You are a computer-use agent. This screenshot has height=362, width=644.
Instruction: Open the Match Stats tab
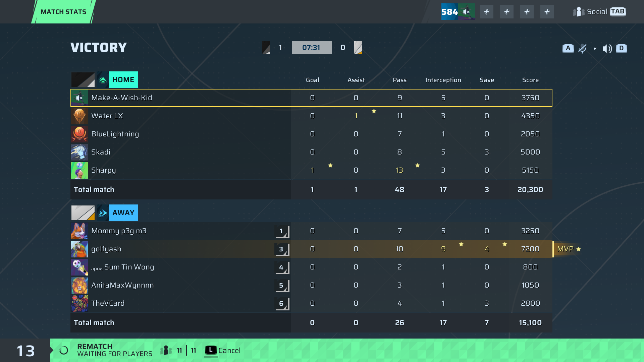tap(63, 12)
